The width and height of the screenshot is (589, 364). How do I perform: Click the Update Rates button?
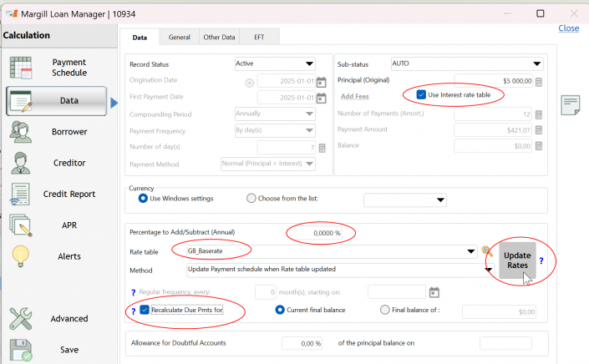coord(516,260)
